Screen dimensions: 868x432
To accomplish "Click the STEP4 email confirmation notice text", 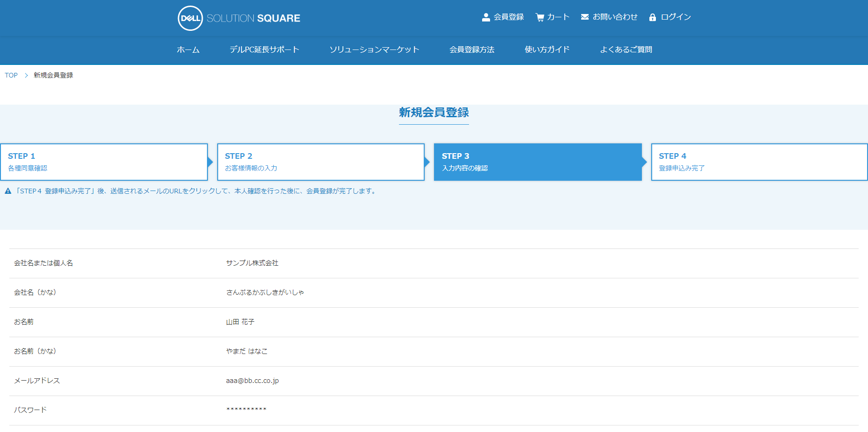I will [x=196, y=191].
